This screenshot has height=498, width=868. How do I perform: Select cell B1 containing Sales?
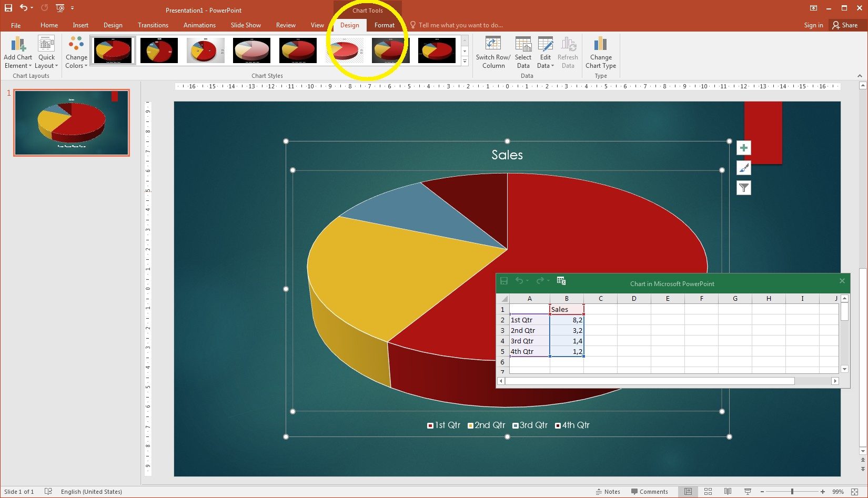coord(567,309)
